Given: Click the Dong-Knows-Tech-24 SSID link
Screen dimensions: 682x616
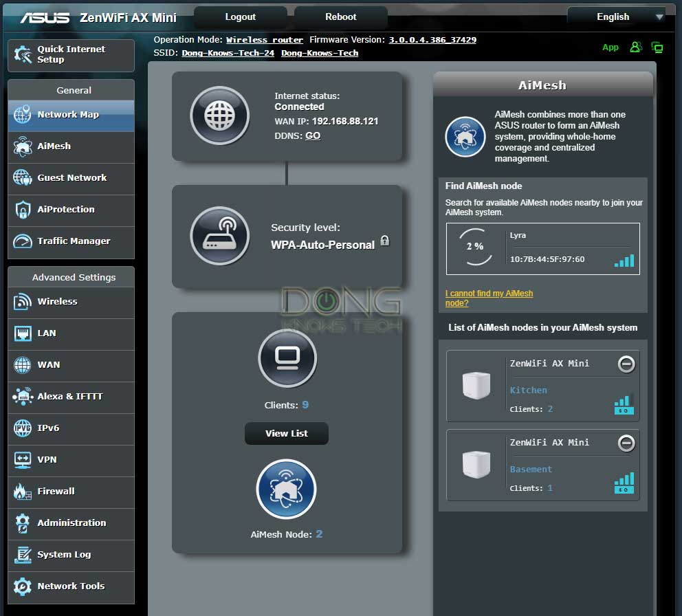Looking at the screenshot, I should click(x=228, y=53).
